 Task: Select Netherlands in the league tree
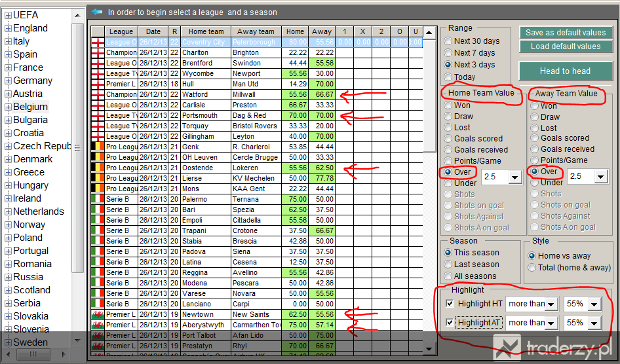pyautogui.click(x=39, y=211)
